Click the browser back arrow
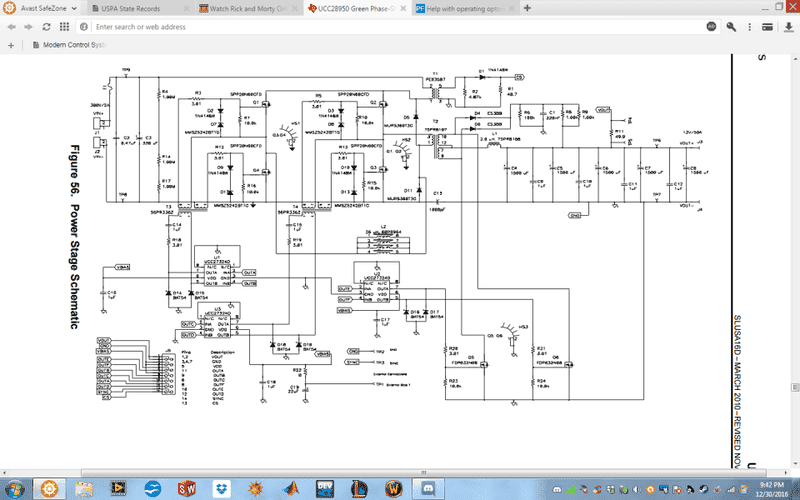 coord(12,27)
